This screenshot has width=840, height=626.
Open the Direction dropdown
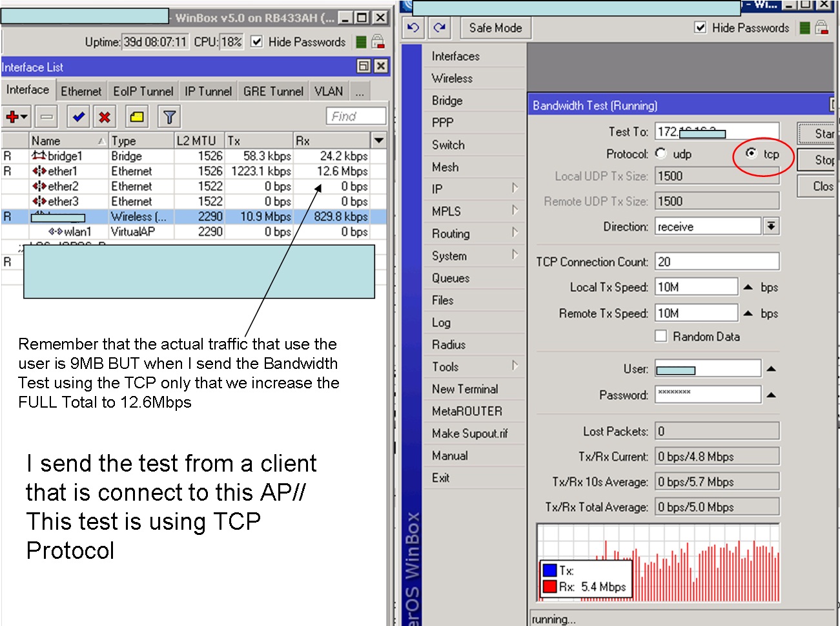click(772, 226)
